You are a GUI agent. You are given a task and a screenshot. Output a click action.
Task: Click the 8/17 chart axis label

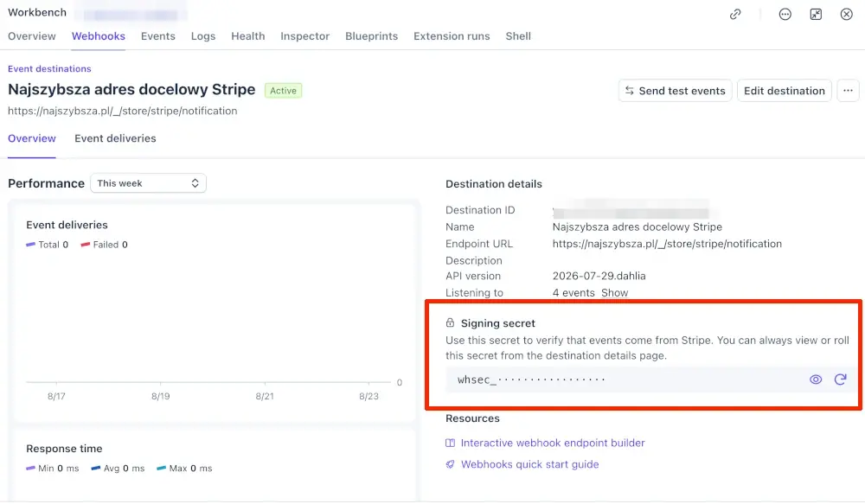(x=56, y=396)
